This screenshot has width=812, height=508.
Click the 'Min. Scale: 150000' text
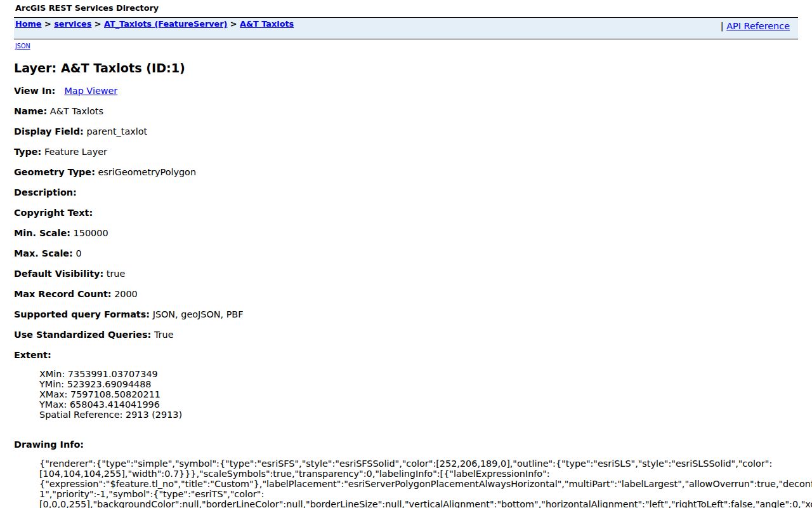click(x=61, y=233)
